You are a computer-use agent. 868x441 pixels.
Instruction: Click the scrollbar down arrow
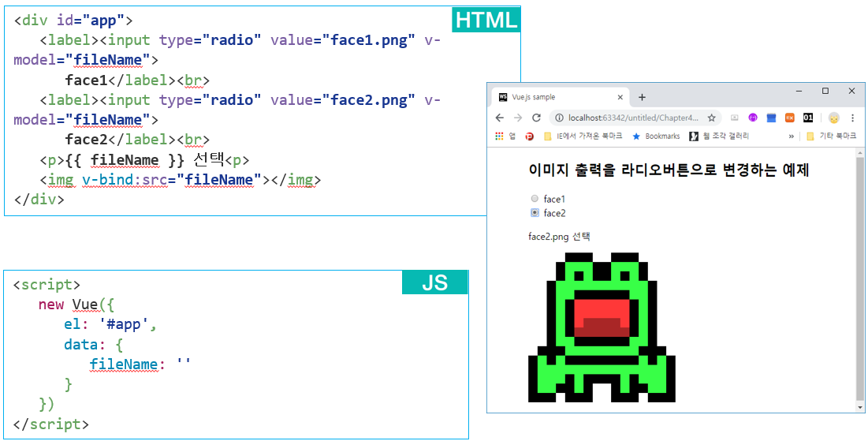click(859, 407)
